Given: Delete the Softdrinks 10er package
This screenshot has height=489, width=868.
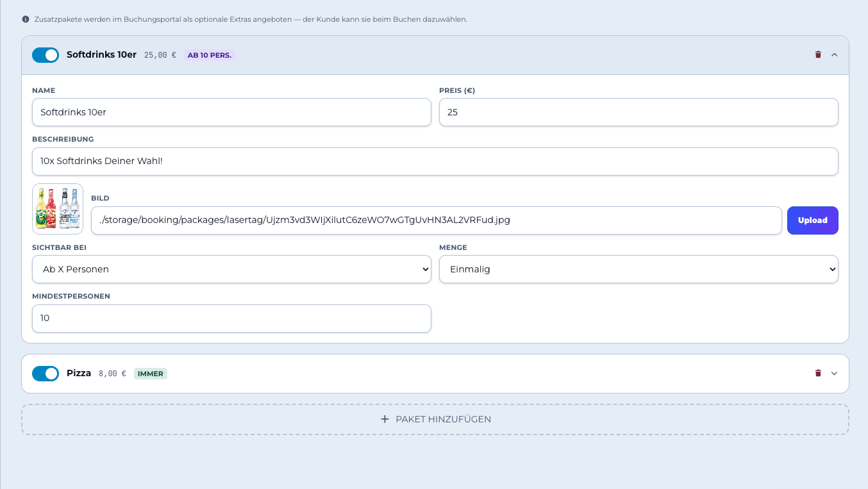Looking at the screenshot, I should [818, 54].
